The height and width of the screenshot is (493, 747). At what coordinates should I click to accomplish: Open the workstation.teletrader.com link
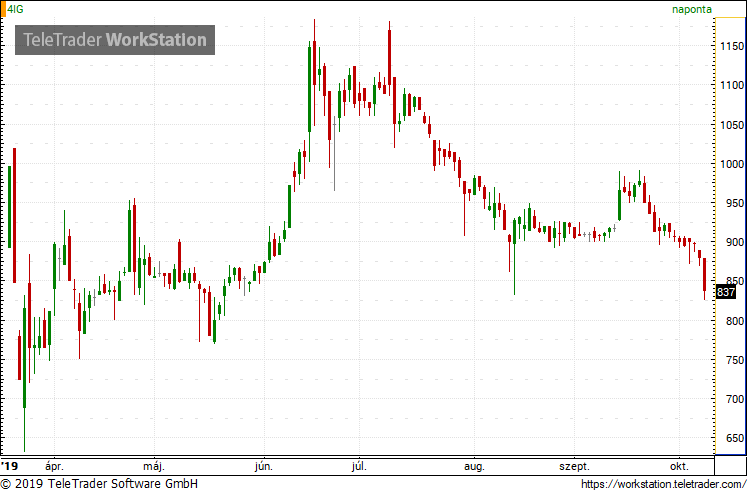coord(664,484)
